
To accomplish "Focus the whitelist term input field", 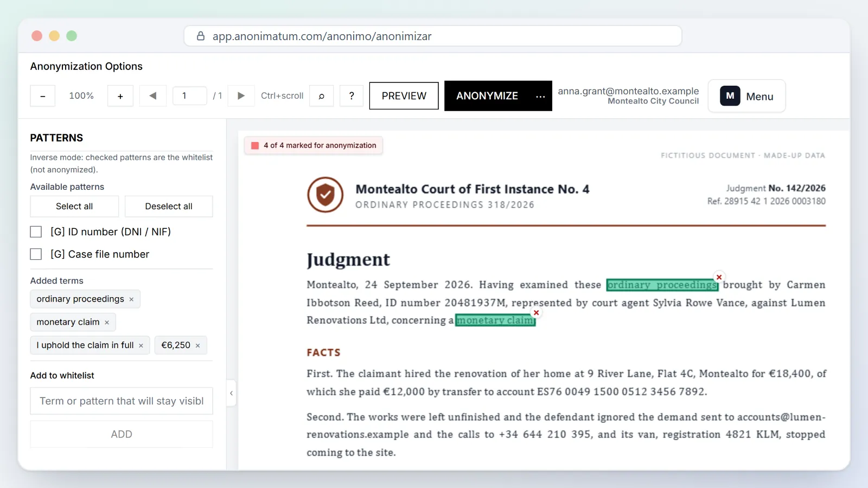I will click(122, 401).
